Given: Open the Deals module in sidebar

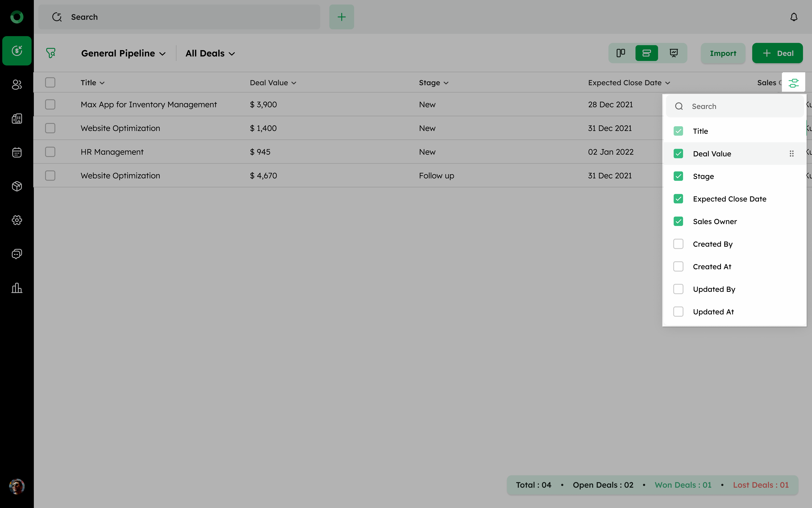Looking at the screenshot, I should [17, 51].
